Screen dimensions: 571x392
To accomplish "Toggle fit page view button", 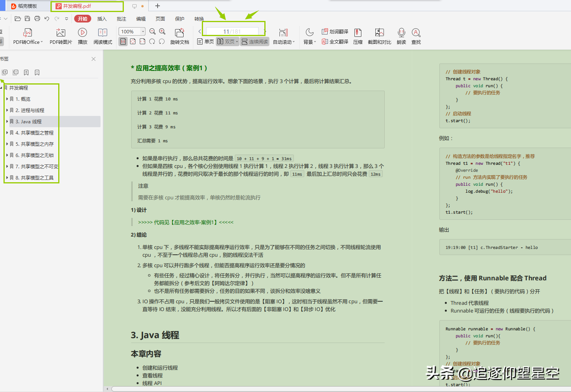I will (x=133, y=41).
